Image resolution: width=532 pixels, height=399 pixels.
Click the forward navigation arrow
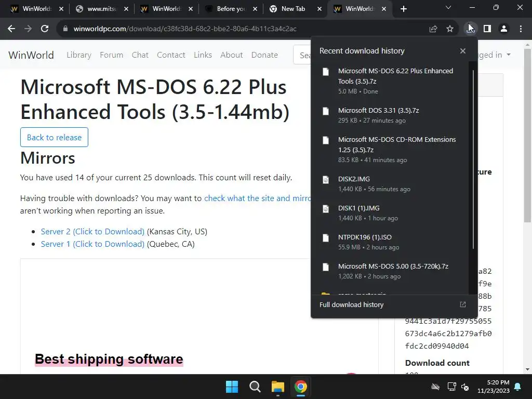pos(28,29)
